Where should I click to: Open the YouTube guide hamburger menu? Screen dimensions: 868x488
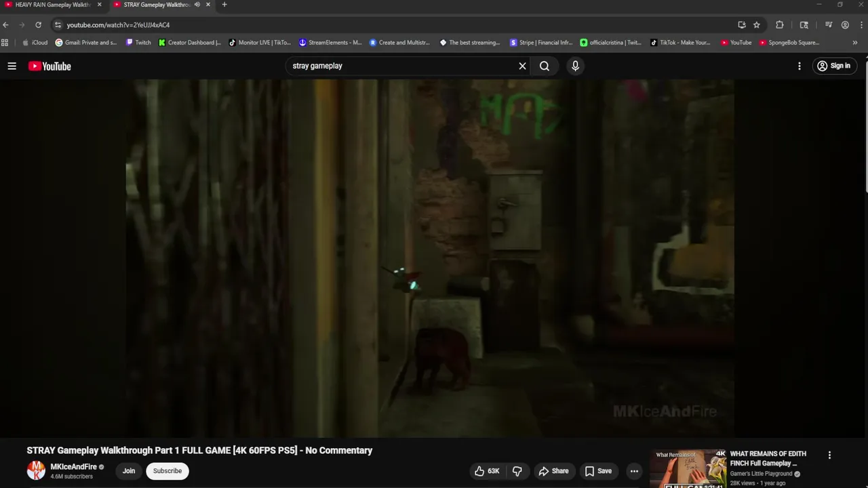click(12, 66)
